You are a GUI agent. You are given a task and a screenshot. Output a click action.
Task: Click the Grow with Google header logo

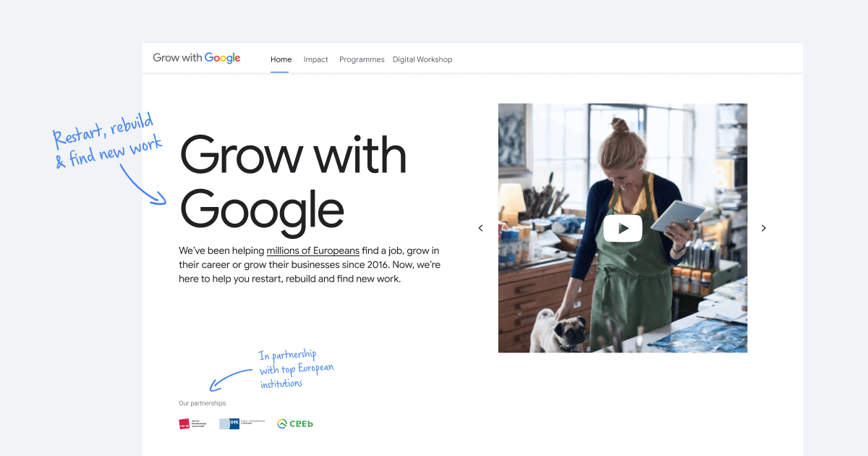[x=196, y=58]
